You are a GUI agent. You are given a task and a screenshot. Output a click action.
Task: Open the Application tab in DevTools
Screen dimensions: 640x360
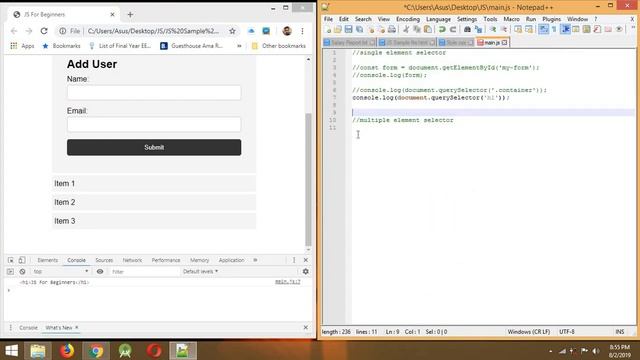pos(231,260)
